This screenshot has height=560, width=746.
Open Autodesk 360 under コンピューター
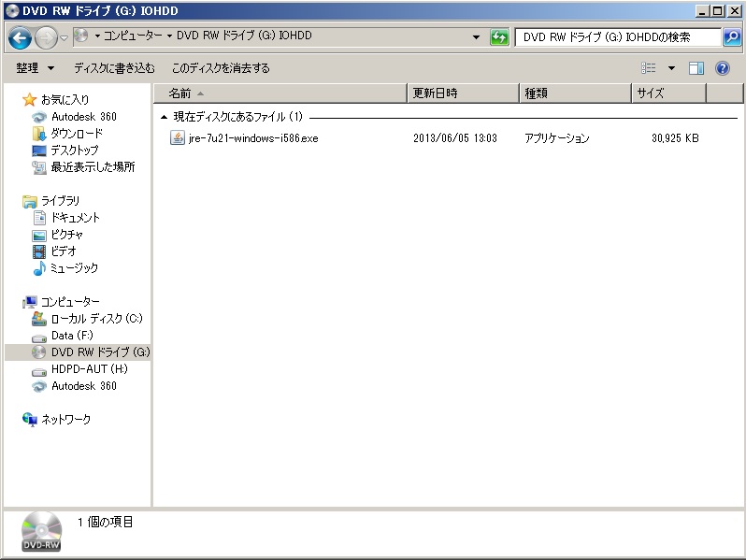[x=84, y=386]
